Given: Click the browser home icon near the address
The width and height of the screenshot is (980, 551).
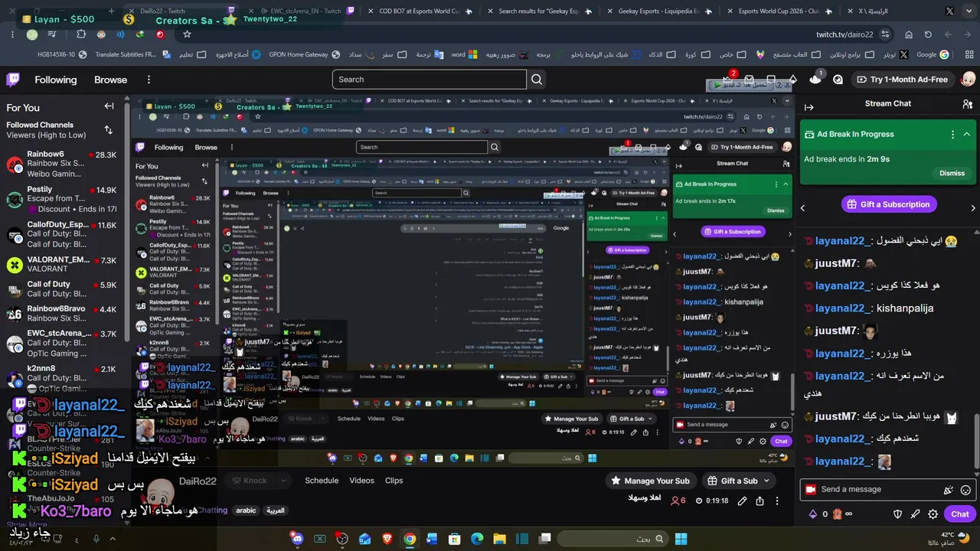Looking at the screenshot, I should click(x=909, y=34).
